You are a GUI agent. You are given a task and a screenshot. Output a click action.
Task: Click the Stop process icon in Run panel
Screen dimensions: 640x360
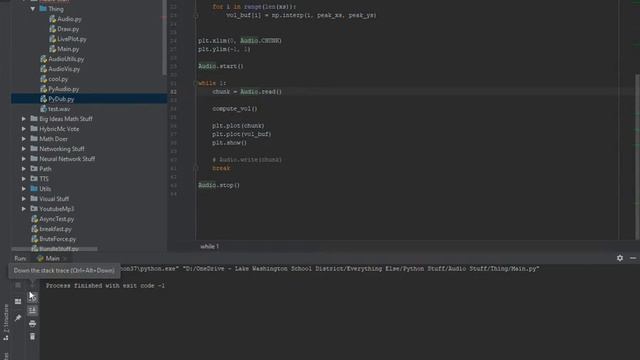(18, 285)
